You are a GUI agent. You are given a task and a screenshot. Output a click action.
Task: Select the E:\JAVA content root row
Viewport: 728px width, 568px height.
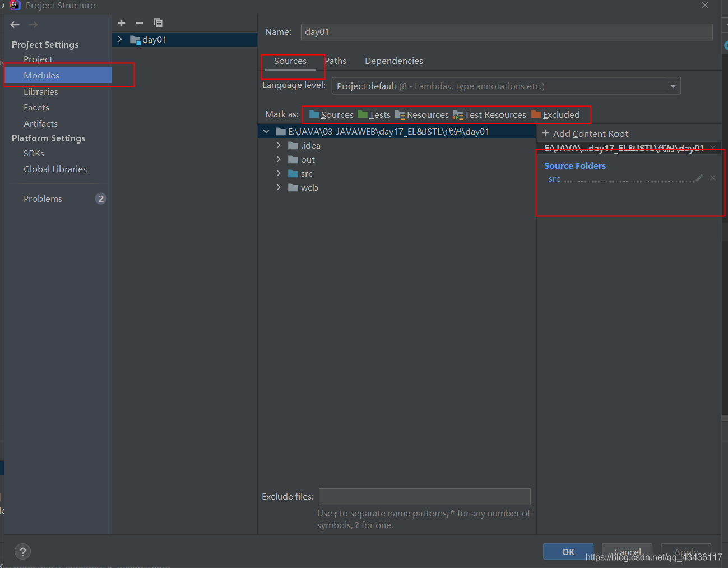pyautogui.click(x=397, y=131)
